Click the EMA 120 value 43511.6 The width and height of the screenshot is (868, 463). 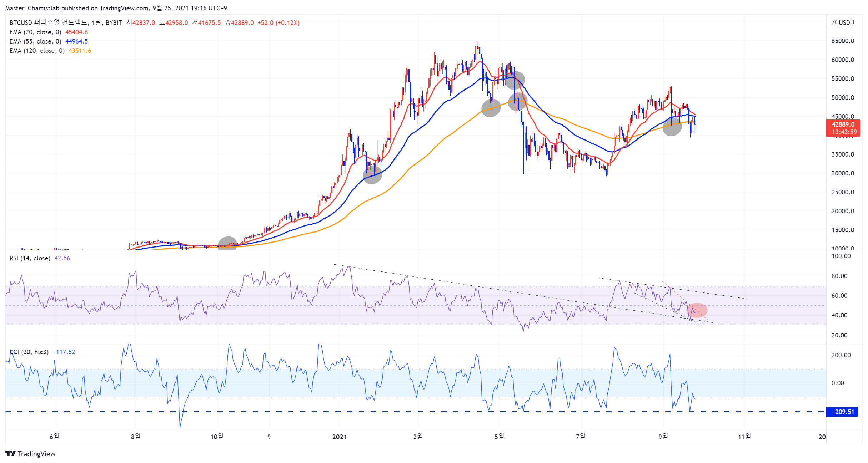pyautogui.click(x=80, y=51)
